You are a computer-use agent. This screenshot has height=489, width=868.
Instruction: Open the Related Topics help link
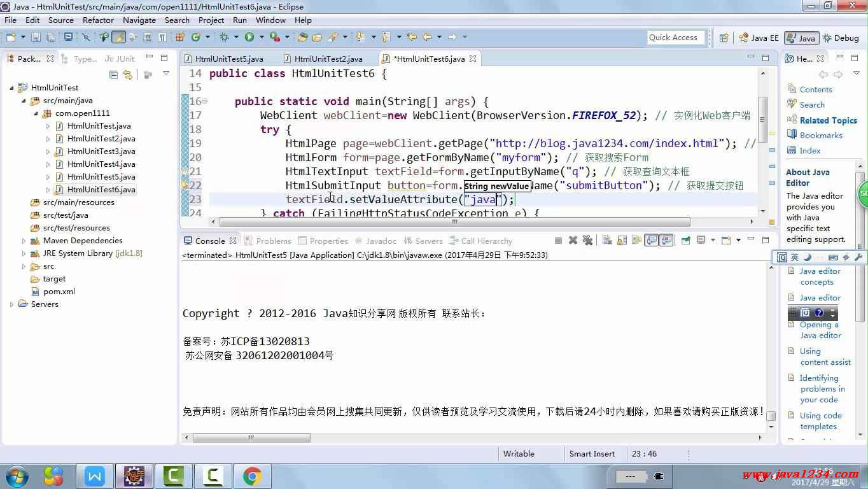click(x=829, y=120)
